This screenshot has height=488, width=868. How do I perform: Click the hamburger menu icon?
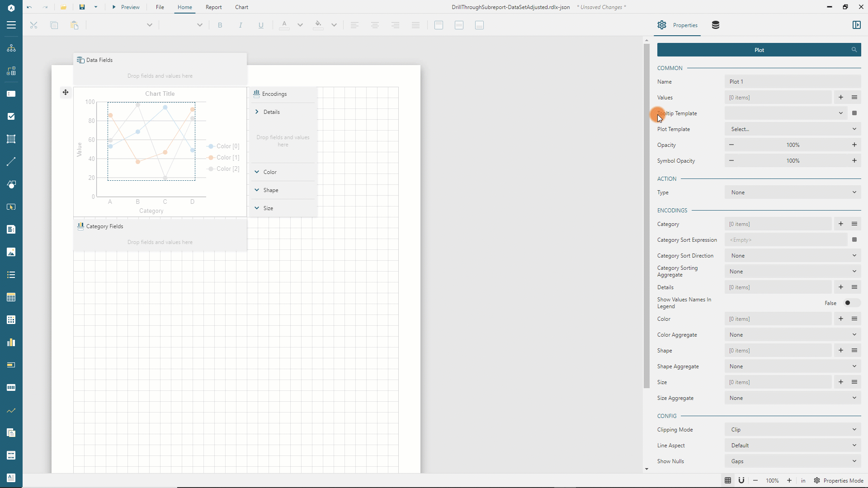coord(11,25)
